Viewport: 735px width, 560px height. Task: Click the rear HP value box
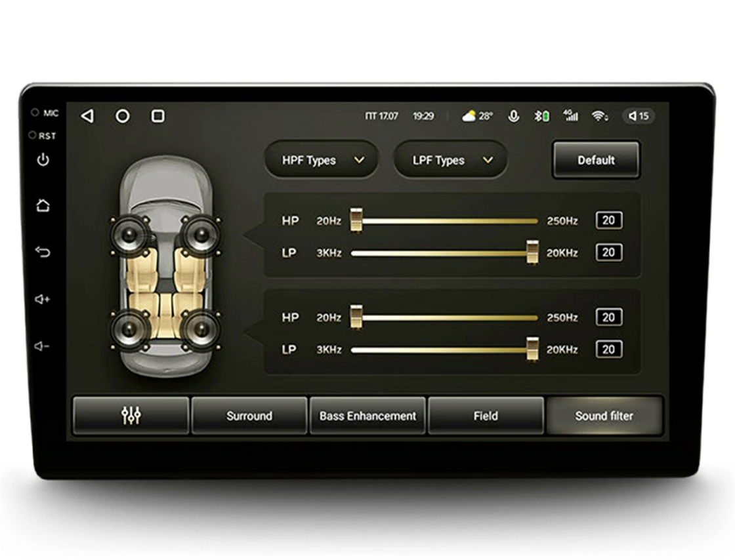[609, 317]
